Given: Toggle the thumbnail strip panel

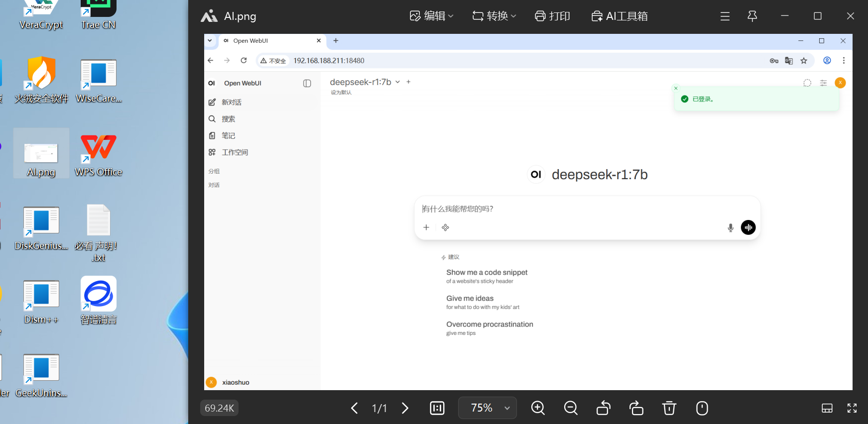Looking at the screenshot, I should pyautogui.click(x=827, y=408).
